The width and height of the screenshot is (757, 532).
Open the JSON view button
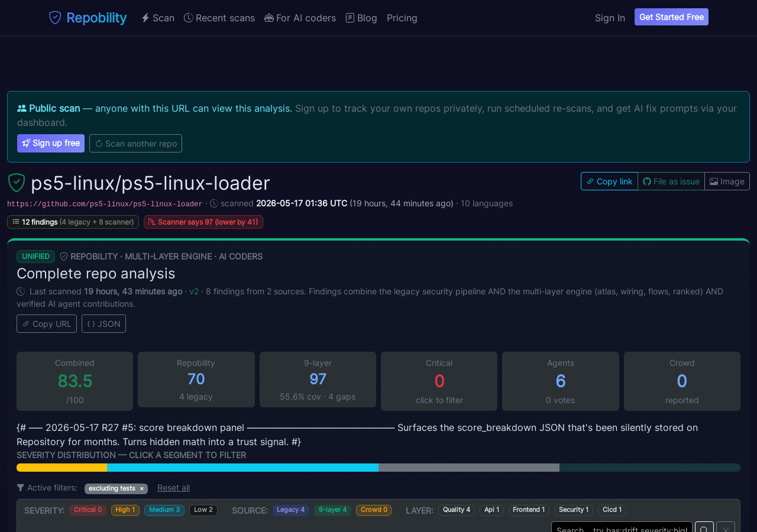[x=103, y=323]
